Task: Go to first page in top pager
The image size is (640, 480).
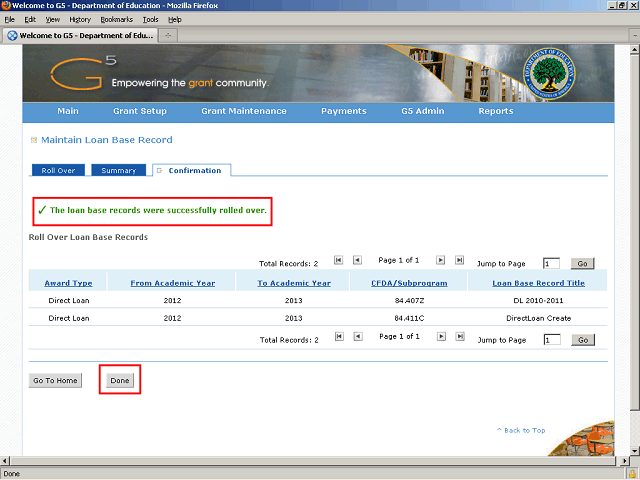Action: pos(338,260)
